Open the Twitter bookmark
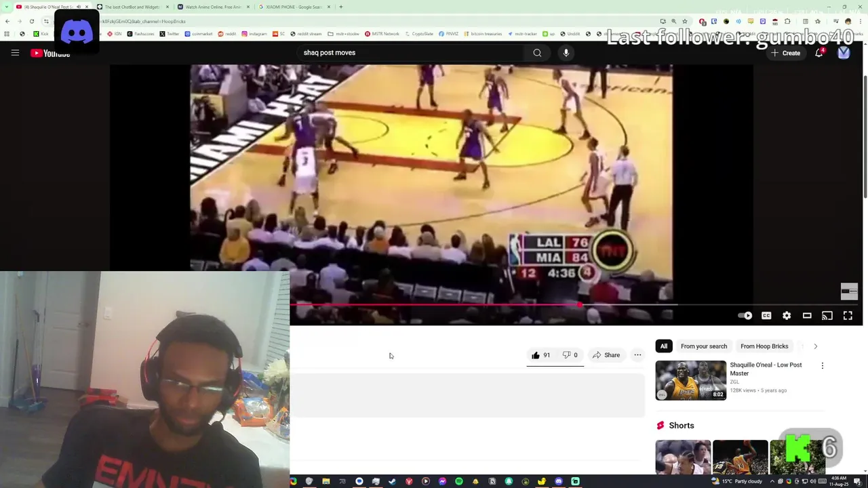Image resolution: width=868 pixels, height=488 pixels. (x=170, y=34)
